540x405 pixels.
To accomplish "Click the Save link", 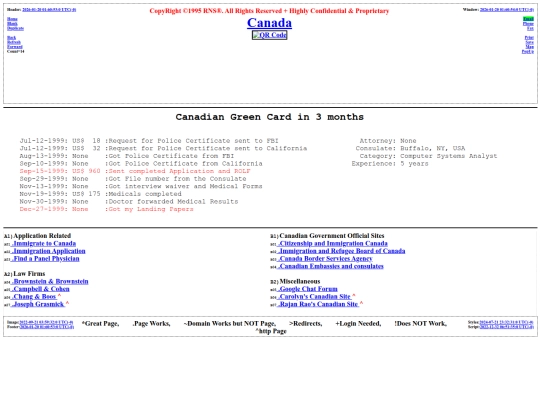I will pos(530,42).
